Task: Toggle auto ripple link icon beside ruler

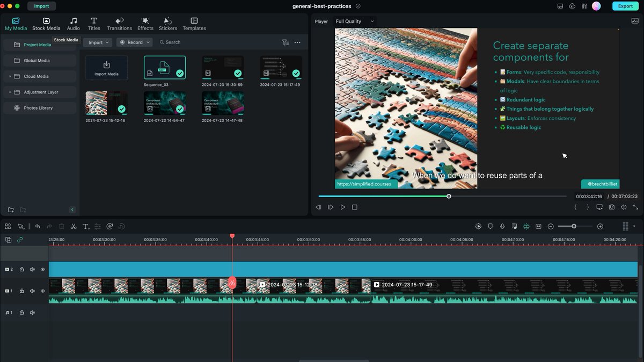Action: [20, 240]
